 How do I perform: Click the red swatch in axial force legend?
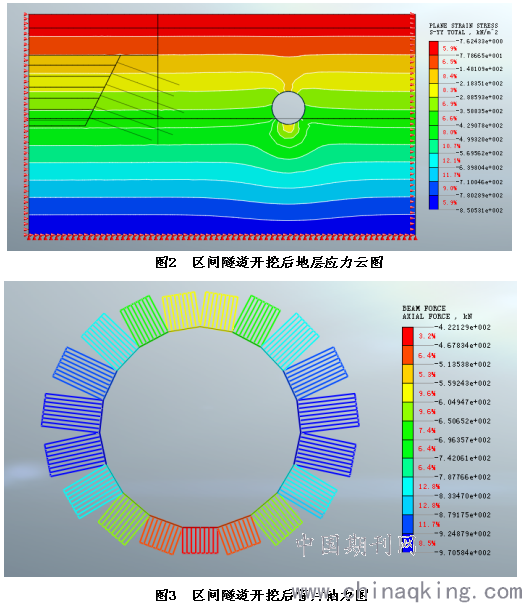408,336
